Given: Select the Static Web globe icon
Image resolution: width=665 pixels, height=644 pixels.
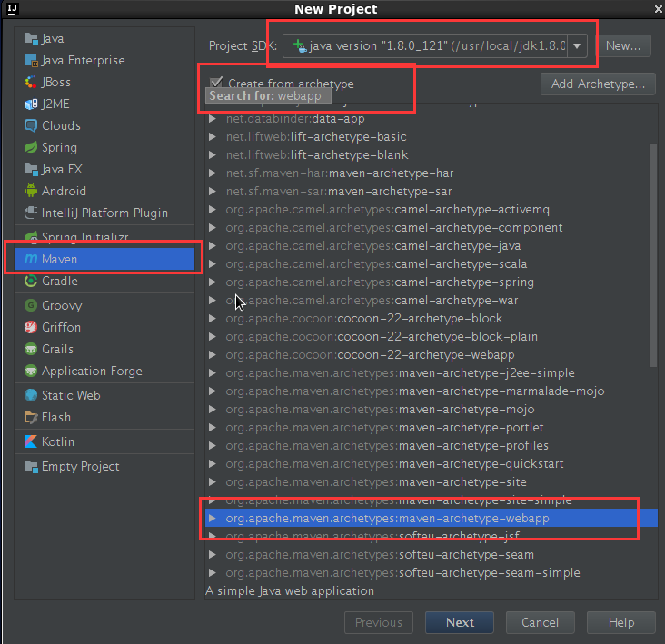Looking at the screenshot, I should [31, 395].
